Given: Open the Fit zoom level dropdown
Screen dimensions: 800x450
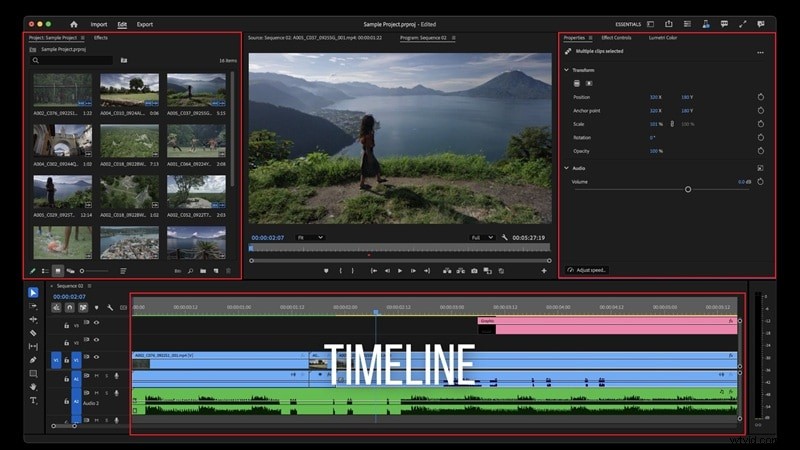Looking at the screenshot, I should click(x=310, y=237).
